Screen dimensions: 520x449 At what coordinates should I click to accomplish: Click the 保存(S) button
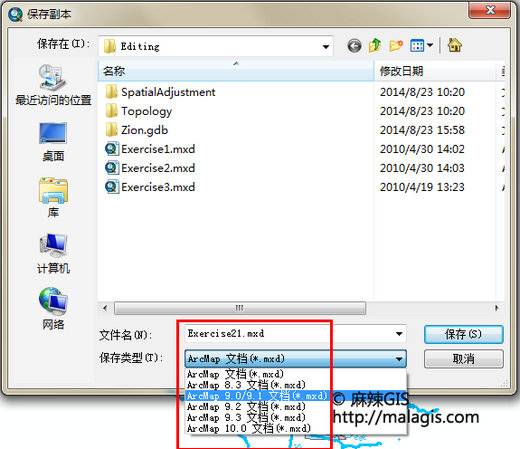[463, 334]
